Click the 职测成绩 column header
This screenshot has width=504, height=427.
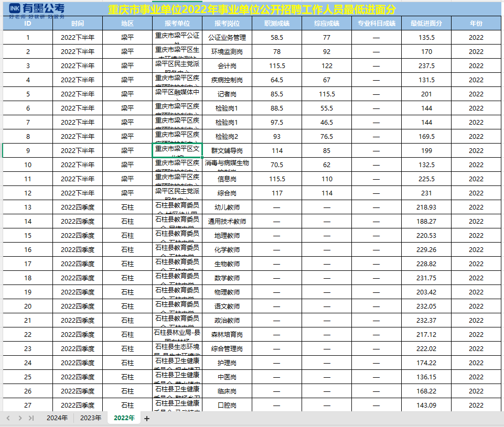pyautogui.click(x=277, y=24)
